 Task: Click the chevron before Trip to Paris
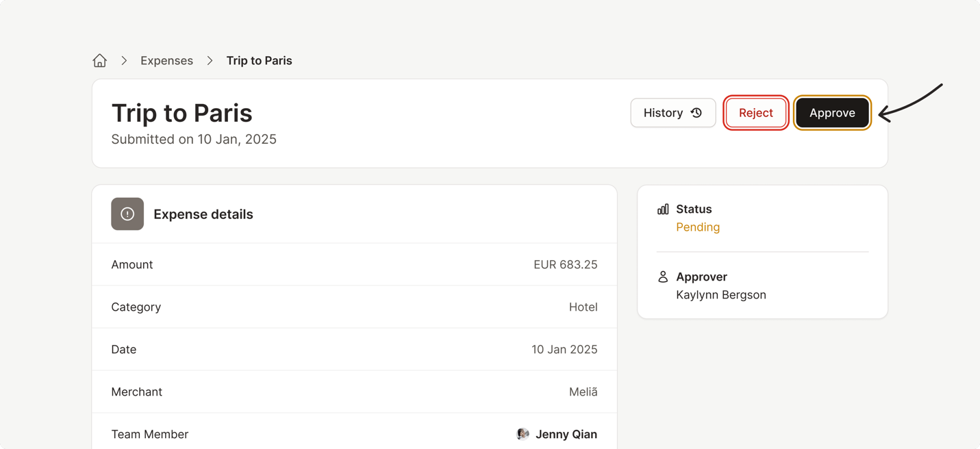tap(210, 61)
